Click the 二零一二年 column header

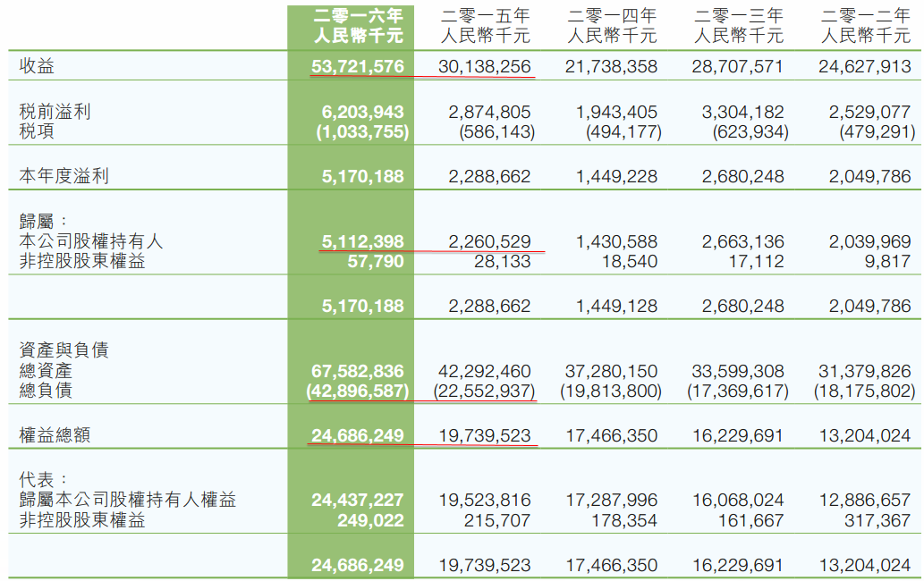coord(866,16)
